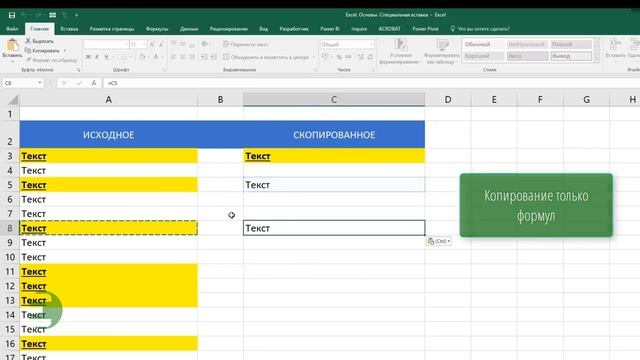Toggle center horizontal alignment
The height and width of the screenshot is (360, 640).
coord(182,57)
